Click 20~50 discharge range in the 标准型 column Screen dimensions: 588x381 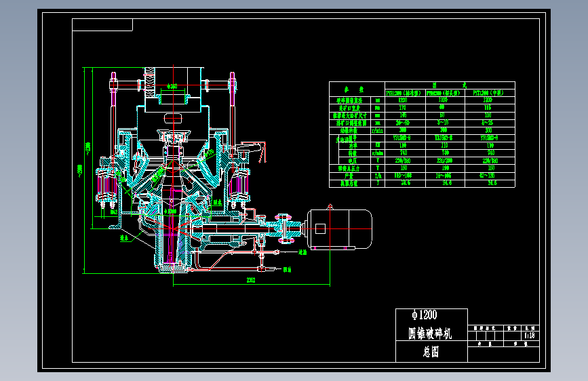(x=403, y=123)
